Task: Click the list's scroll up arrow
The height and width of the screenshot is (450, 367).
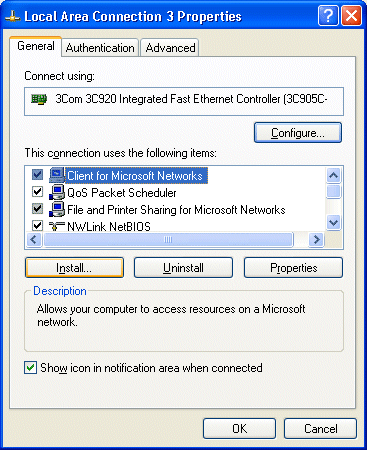Action: (333, 175)
